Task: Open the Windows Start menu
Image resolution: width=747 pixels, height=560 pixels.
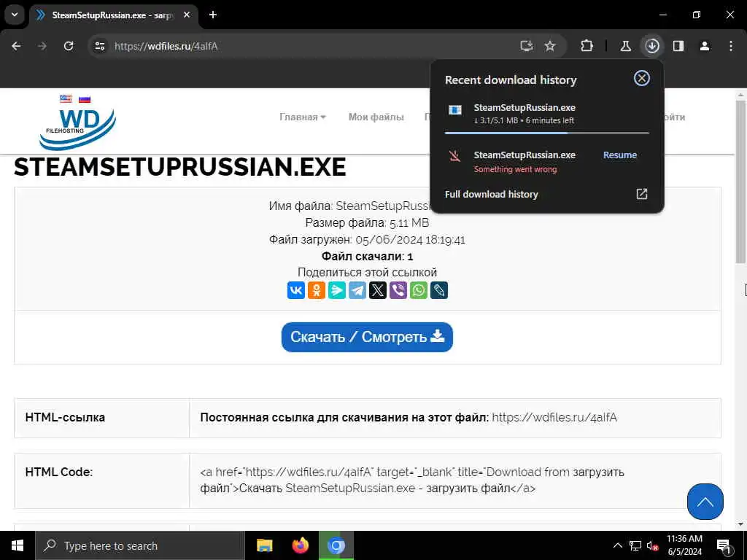Action: coord(18,545)
